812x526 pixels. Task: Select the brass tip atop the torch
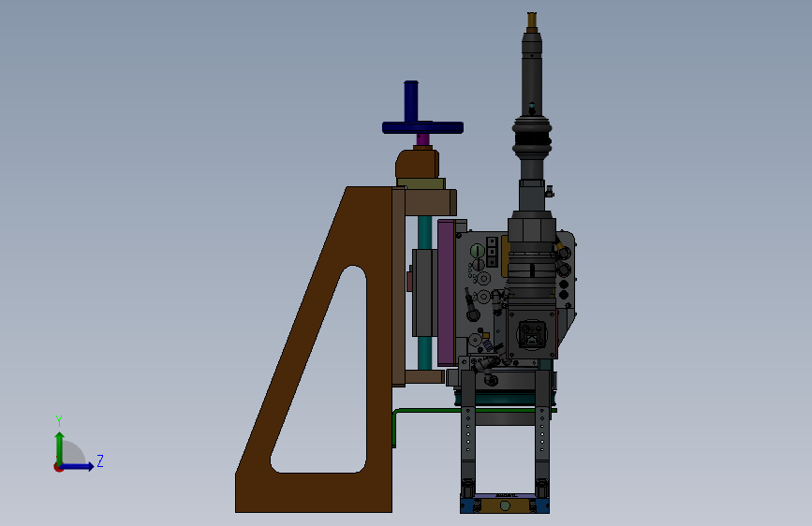tap(532, 21)
